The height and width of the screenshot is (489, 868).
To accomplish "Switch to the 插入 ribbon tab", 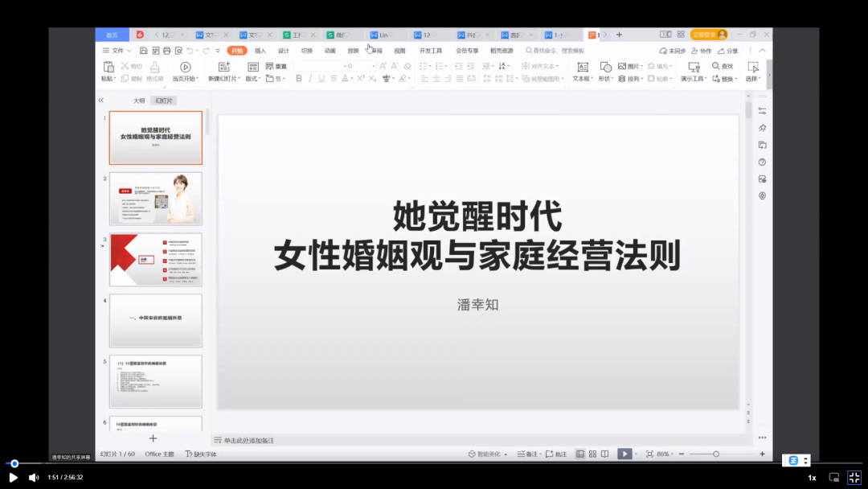I will coord(260,51).
